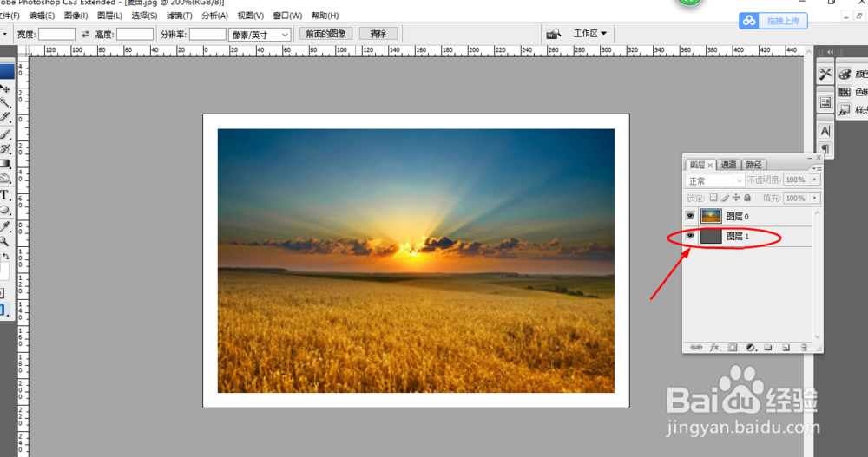Screen dimensions: 868x457
Task: Create new fill or adjustment layer
Action: 751,348
